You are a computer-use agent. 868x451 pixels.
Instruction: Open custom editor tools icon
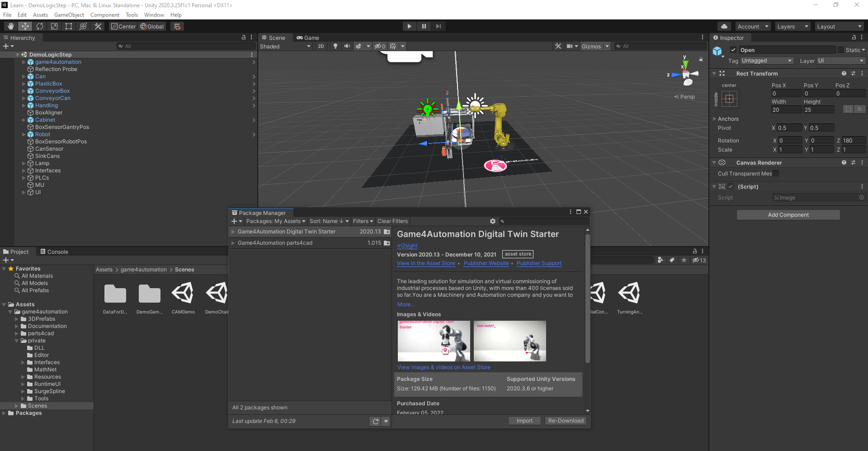[x=98, y=26]
